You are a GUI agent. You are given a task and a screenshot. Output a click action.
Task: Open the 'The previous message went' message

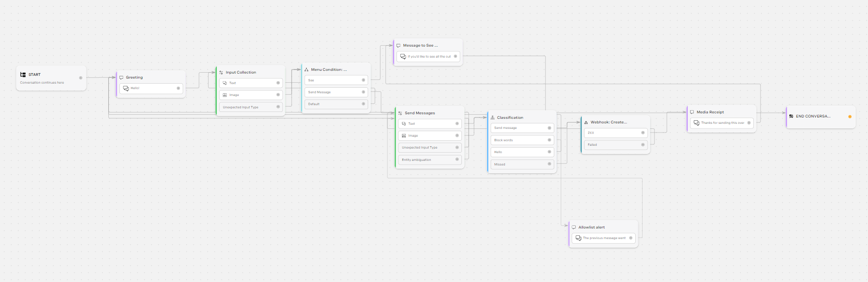(x=604, y=238)
